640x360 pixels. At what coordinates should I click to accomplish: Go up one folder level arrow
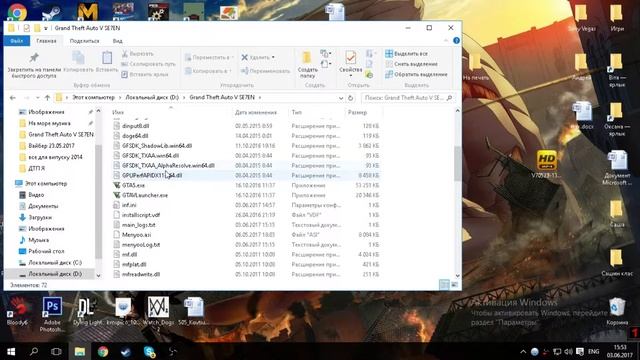click(x=47, y=98)
